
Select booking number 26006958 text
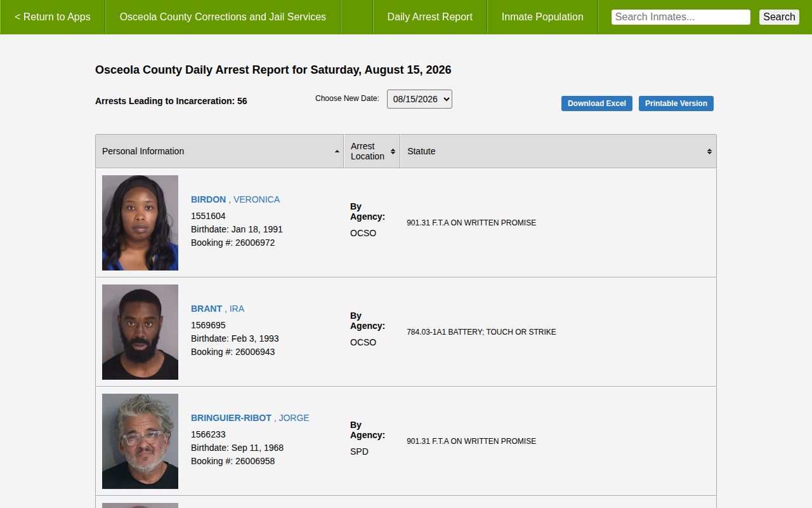click(255, 461)
